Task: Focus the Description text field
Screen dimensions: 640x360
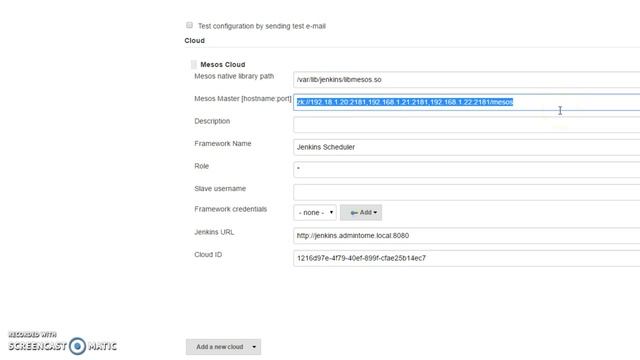Action: click(x=467, y=124)
